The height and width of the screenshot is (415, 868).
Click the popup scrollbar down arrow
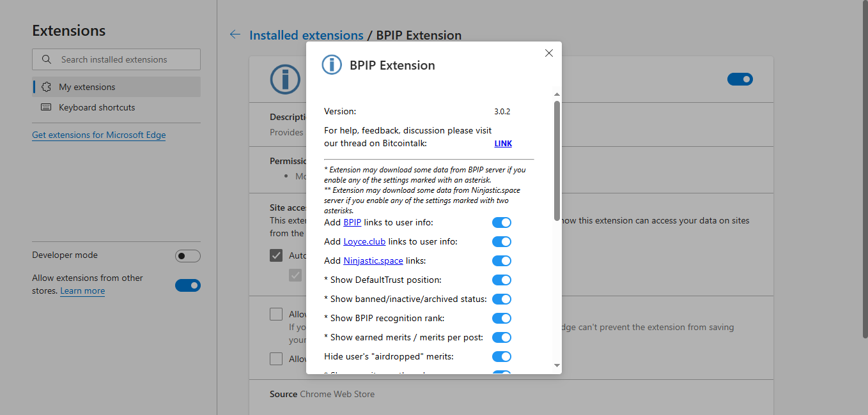(x=557, y=366)
